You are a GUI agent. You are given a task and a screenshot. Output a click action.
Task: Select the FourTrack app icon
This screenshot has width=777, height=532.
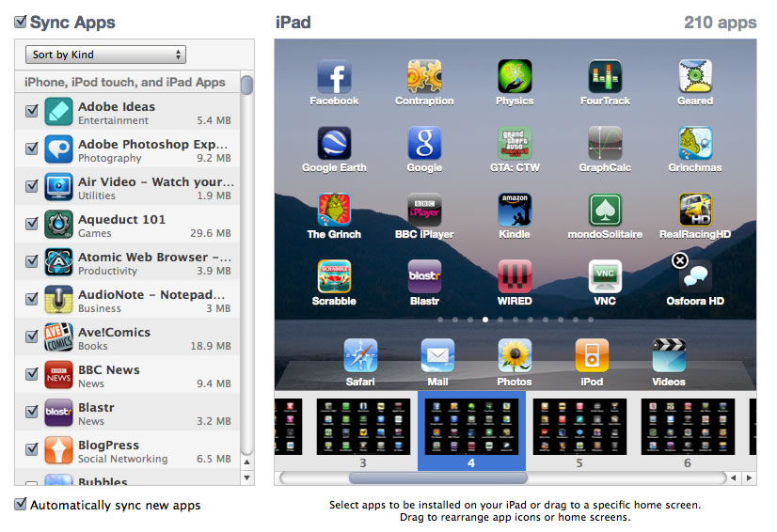605,76
